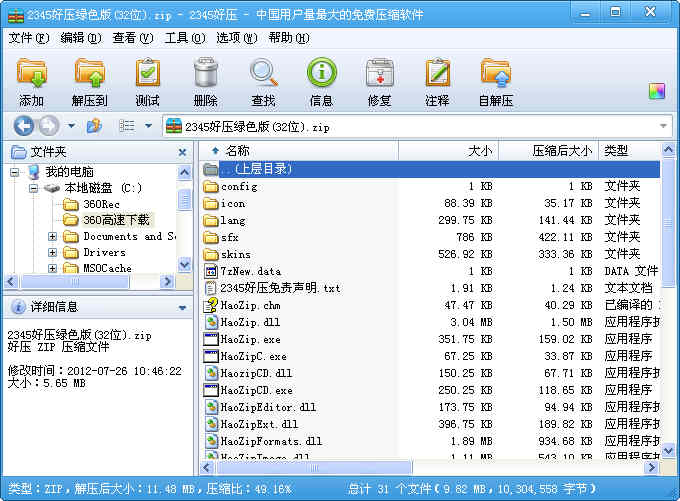Sort list by 压缩后大小 column header
The width and height of the screenshot is (680, 501).
pos(561,151)
